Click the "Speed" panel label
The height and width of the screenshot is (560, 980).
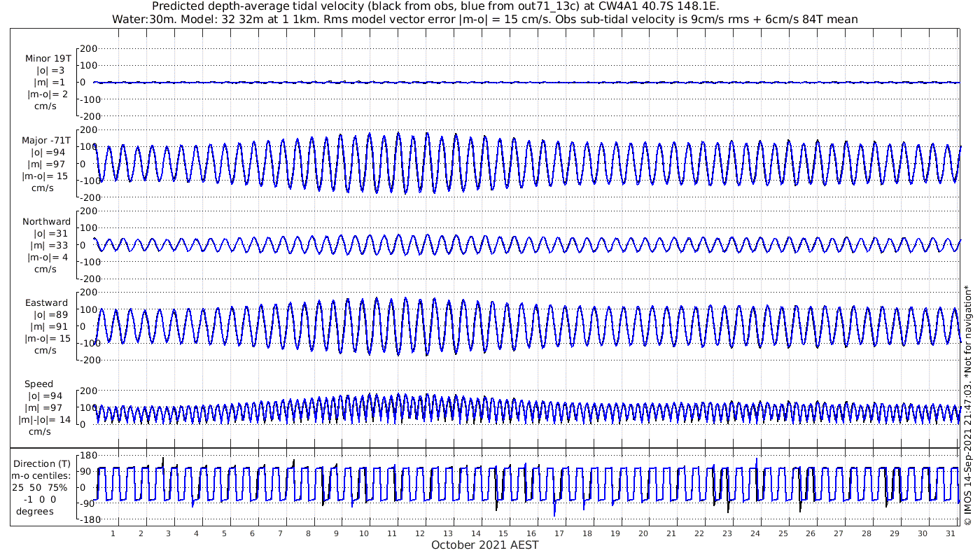click(x=38, y=384)
